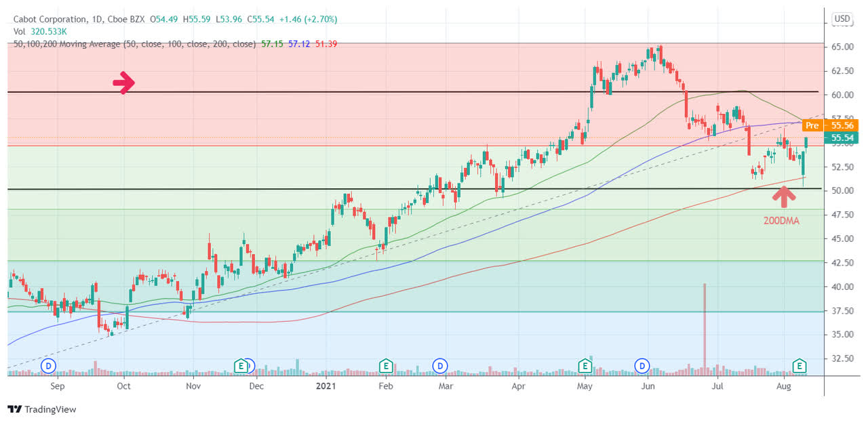Click the TradingView attribution link
The image size is (868, 422).
pyautogui.click(x=46, y=409)
